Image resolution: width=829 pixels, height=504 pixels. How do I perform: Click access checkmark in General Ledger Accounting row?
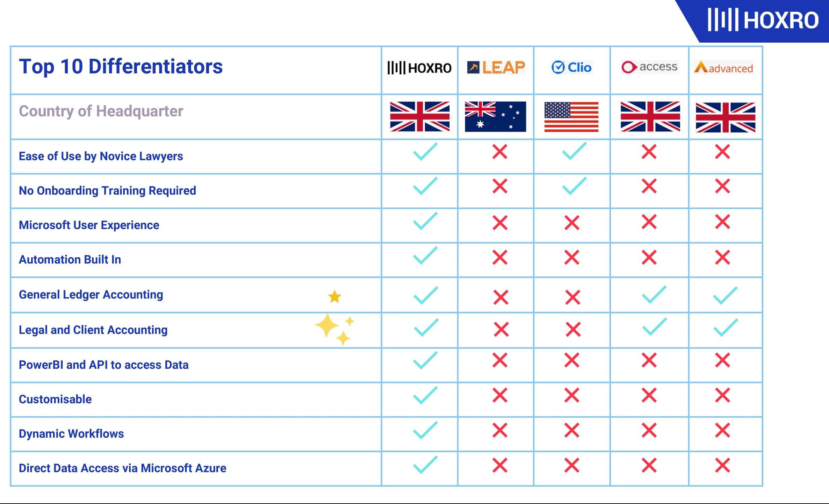pos(654,295)
